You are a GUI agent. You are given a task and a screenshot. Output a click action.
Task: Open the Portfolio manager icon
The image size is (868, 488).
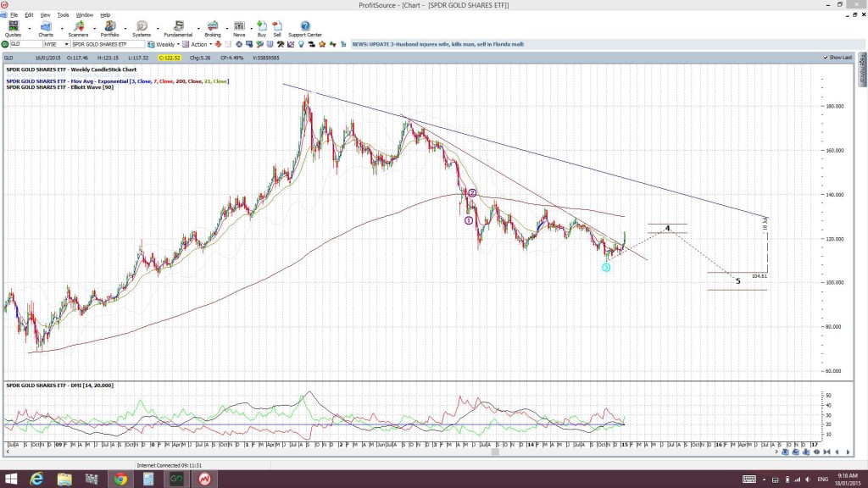pos(109,29)
